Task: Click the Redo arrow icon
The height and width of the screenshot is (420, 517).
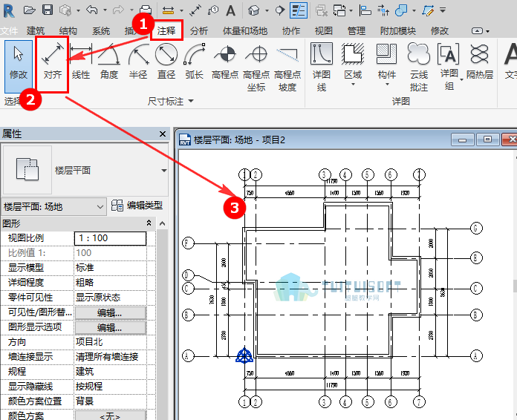Action: pyautogui.click(x=118, y=10)
